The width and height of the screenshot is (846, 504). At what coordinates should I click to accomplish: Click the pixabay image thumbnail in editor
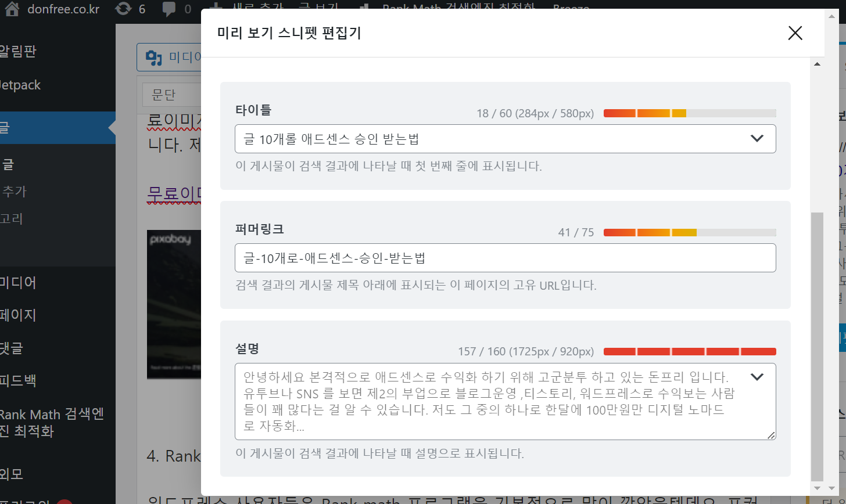click(174, 304)
